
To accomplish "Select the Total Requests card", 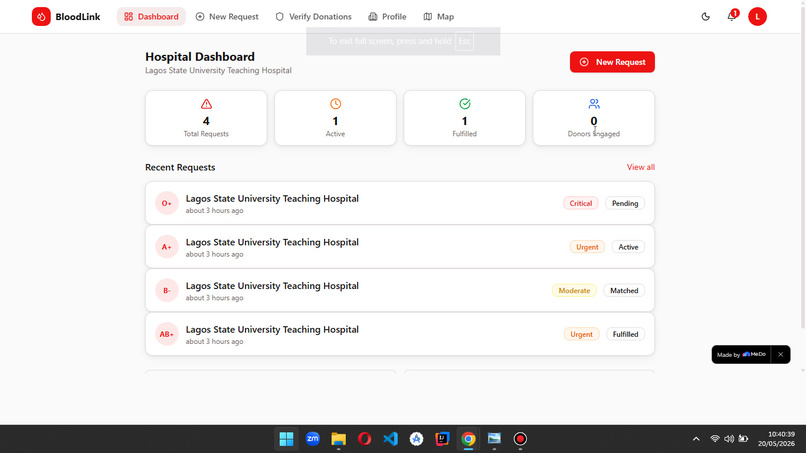I will pyautogui.click(x=206, y=118).
